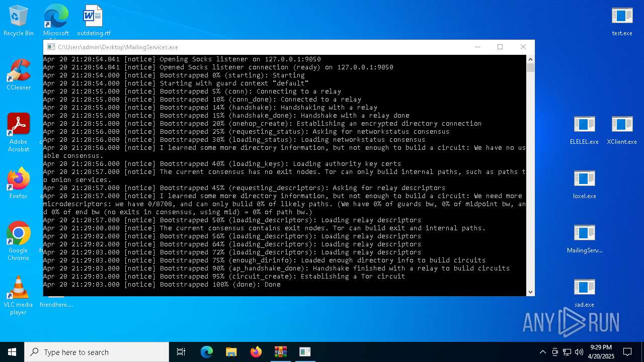Select the ELELEL.exe desktop icon
644x362 pixels.
[585, 129]
